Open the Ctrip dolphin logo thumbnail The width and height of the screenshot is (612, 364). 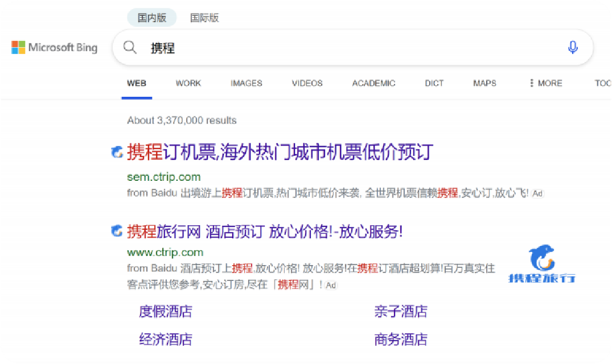[x=541, y=264]
